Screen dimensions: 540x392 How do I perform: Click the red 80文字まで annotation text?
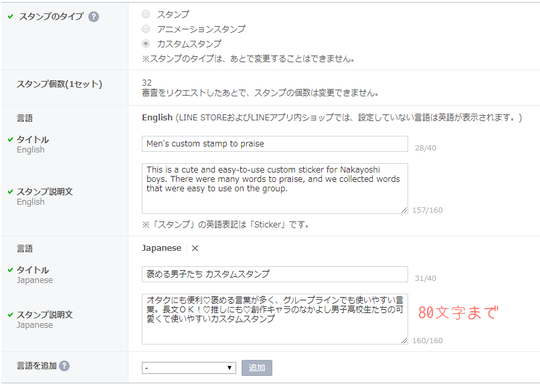tap(458, 313)
